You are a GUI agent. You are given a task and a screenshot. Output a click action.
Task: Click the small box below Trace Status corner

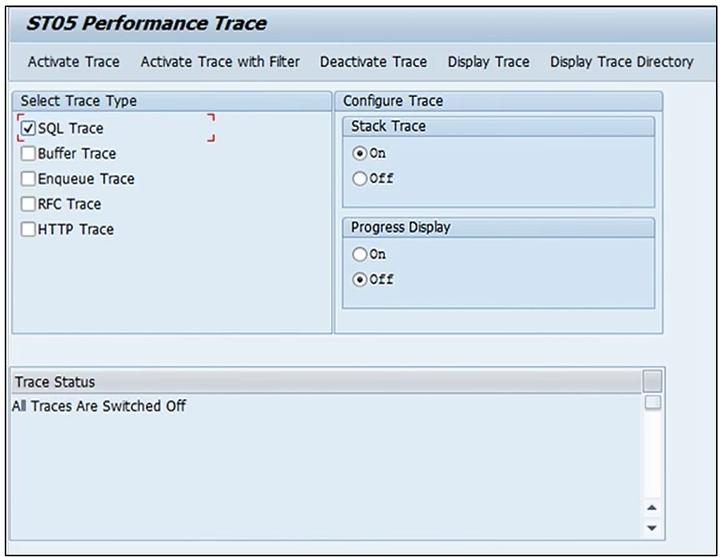(652, 403)
